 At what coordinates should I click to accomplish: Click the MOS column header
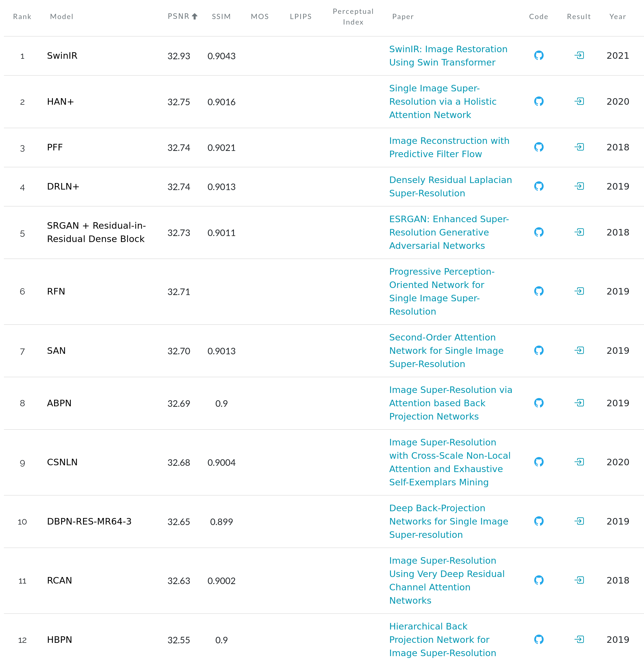tap(259, 17)
